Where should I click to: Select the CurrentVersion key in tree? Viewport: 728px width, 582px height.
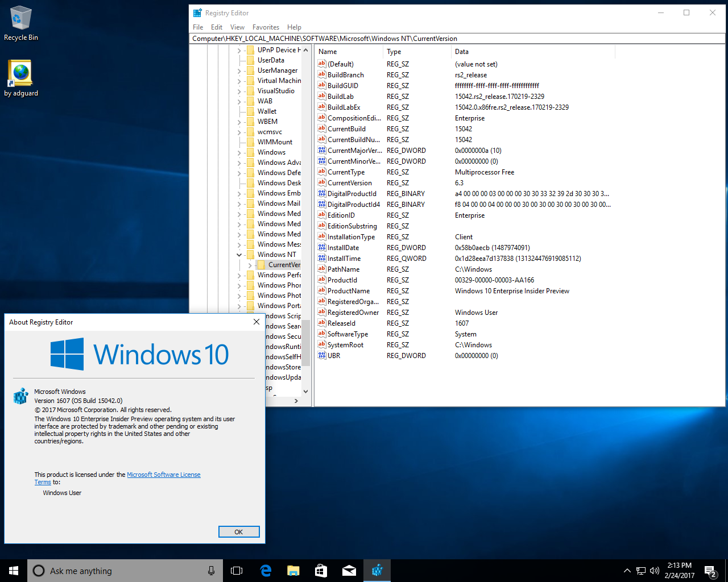(x=284, y=265)
